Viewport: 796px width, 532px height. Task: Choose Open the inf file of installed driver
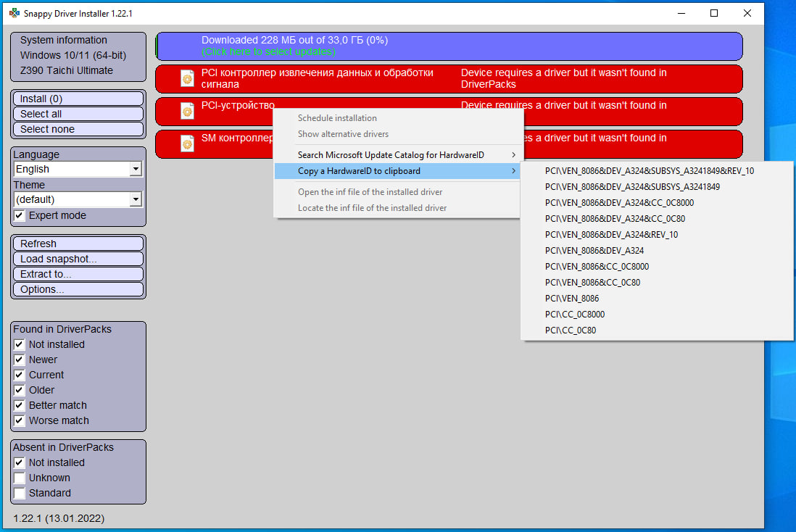pos(397,192)
